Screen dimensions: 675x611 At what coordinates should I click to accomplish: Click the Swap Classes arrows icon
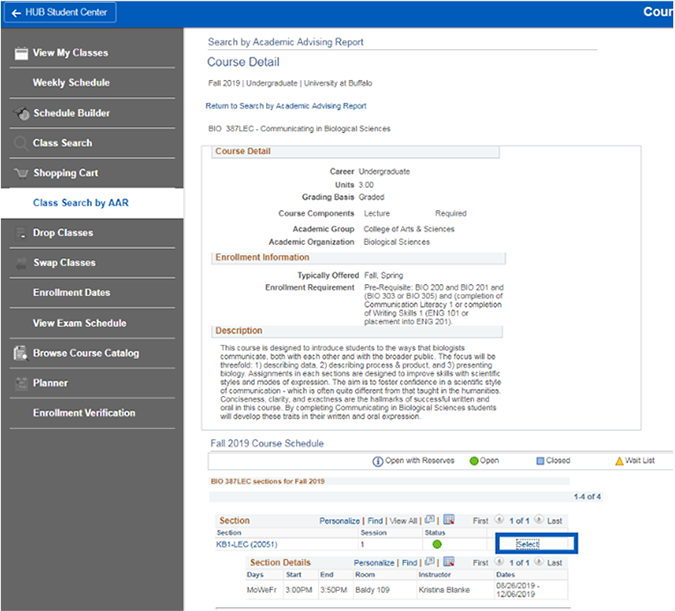(21, 263)
